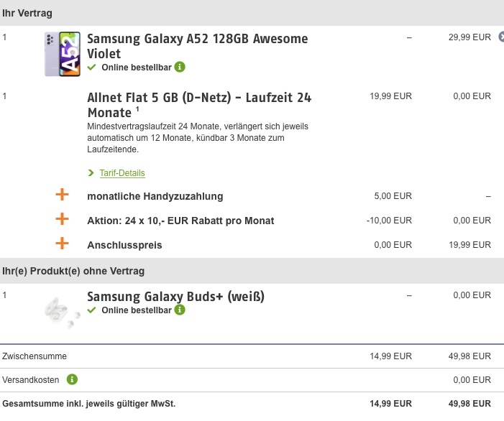The image size is (504, 421).
Task: Click the Anschlusspreis label
Action: tap(124, 245)
